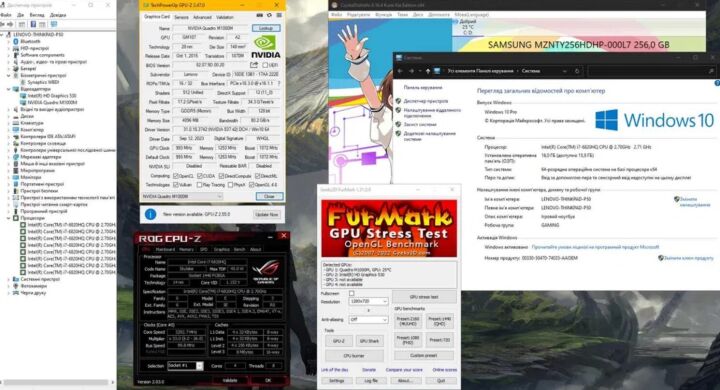Click the CPU burner button in FurMark

(354, 356)
